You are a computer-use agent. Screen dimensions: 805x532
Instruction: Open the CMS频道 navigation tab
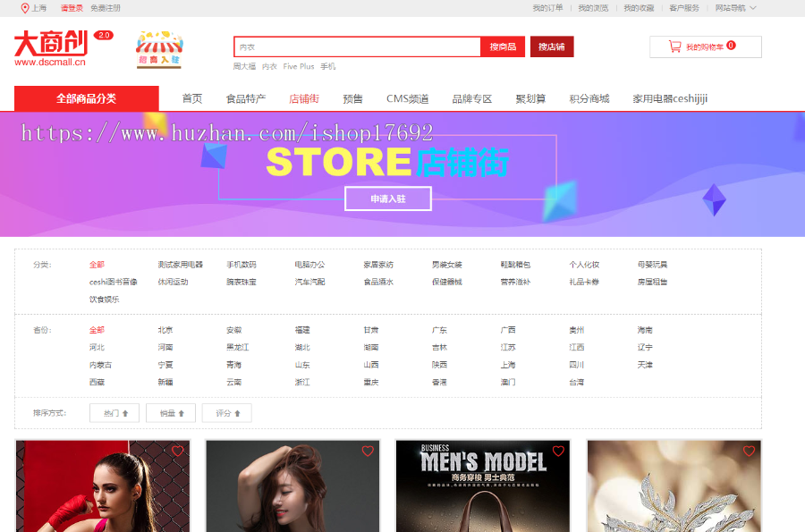point(406,98)
